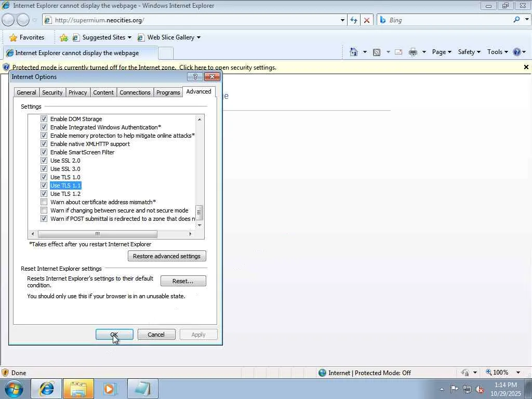Toggle Enable Integrated Windows Authentication checkbox
The height and width of the screenshot is (399, 532).
[44, 127]
